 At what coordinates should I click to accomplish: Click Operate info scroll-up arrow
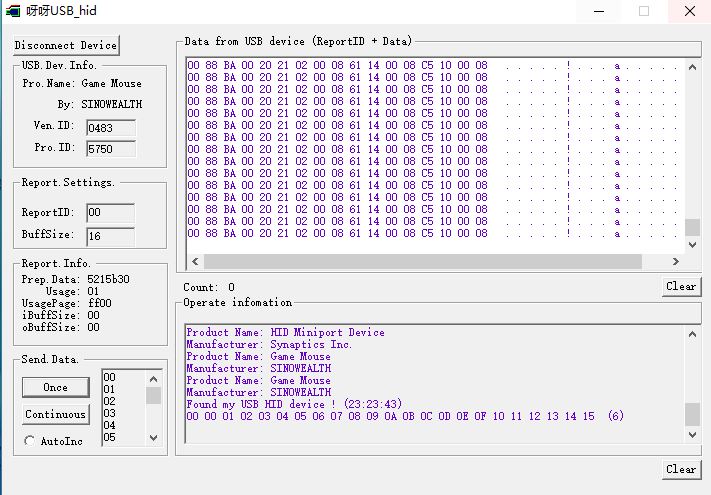692,335
